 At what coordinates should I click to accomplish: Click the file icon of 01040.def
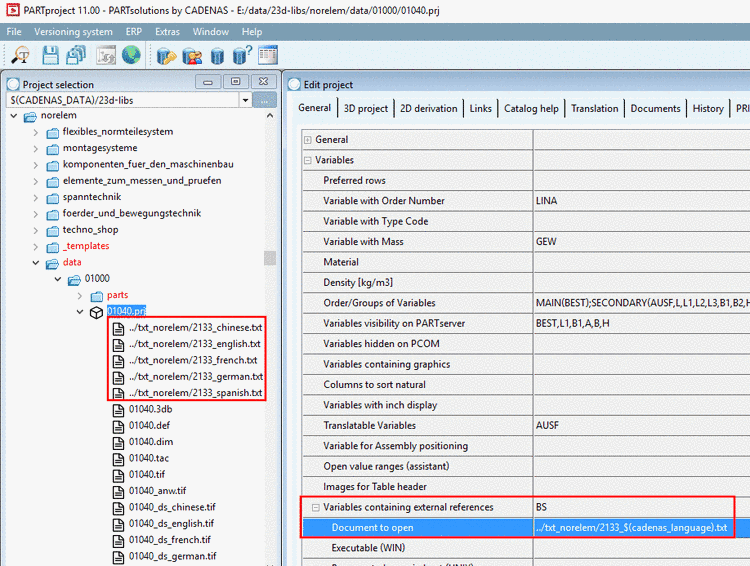(118, 427)
